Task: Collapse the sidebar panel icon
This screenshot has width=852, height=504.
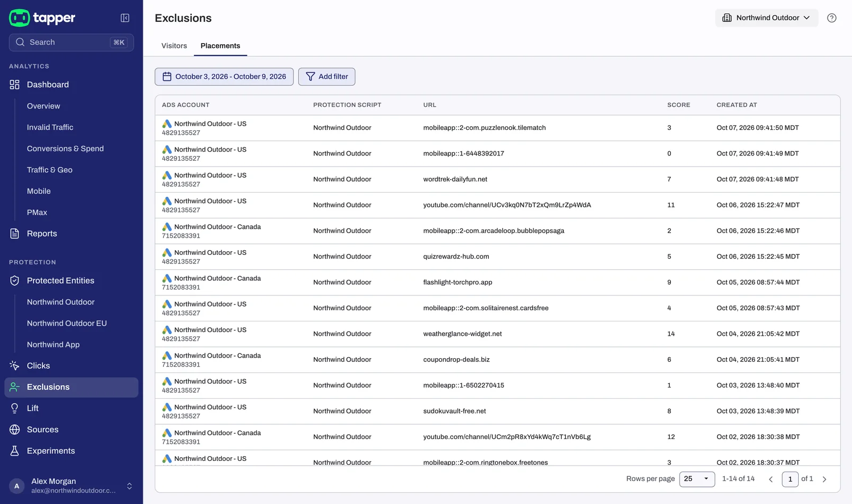Action: 125,18
